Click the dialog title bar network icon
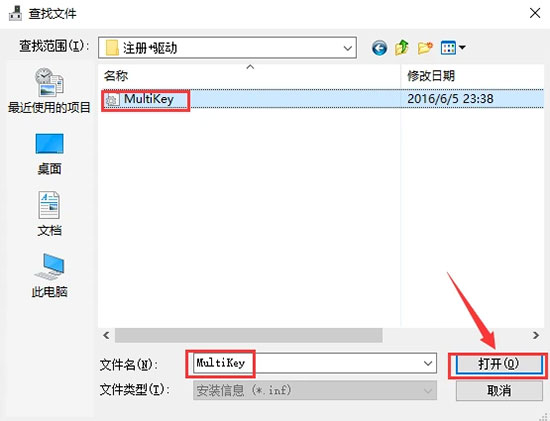The image size is (550, 421). click(15, 13)
